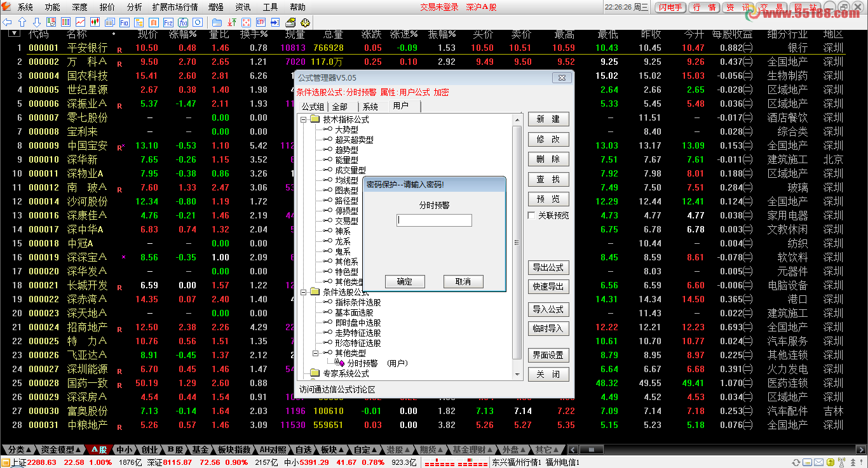The width and height of the screenshot is (868, 468).
Task: Collapse the 其他类型 node under 条件选股公式
Action: tap(316, 352)
